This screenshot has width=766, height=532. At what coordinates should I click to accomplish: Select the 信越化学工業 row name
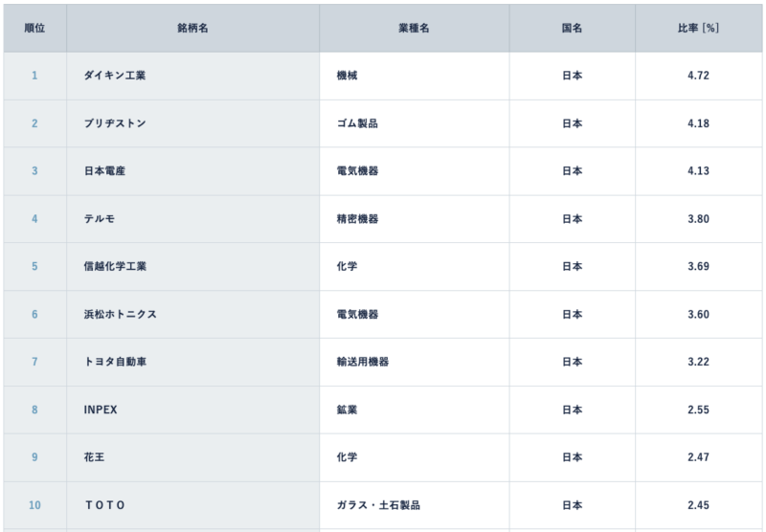tap(115, 266)
